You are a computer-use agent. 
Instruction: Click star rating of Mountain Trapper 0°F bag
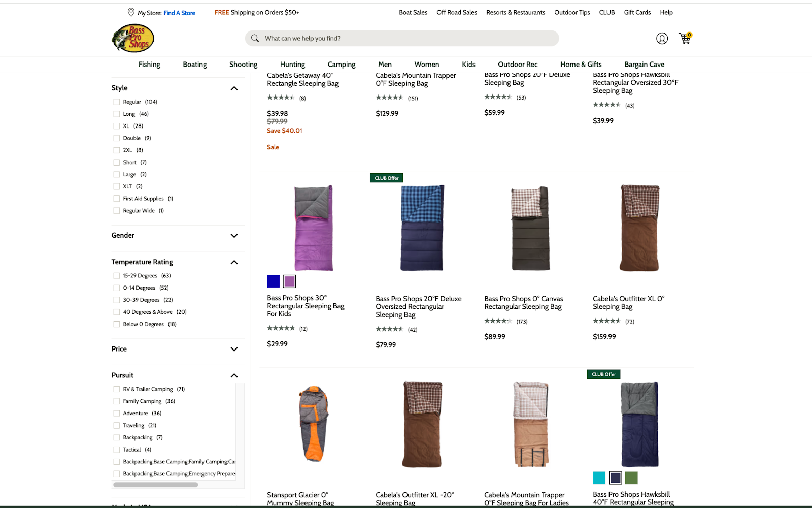(x=389, y=98)
